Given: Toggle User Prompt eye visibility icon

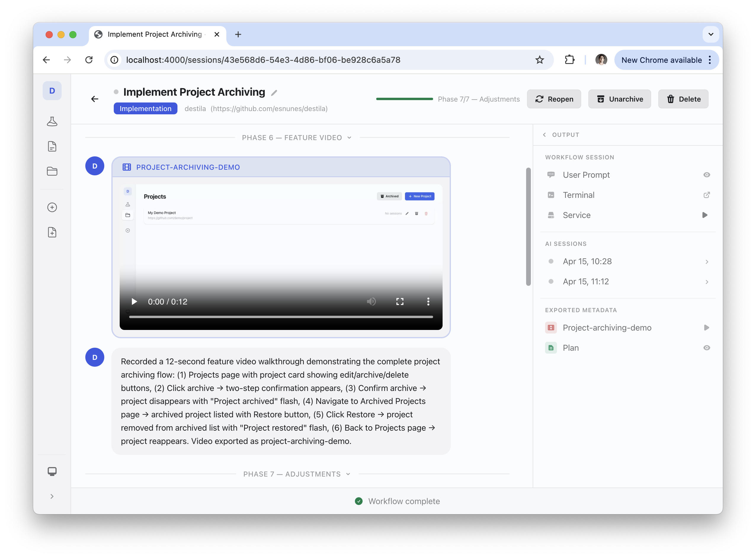Looking at the screenshot, I should tap(706, 175).
